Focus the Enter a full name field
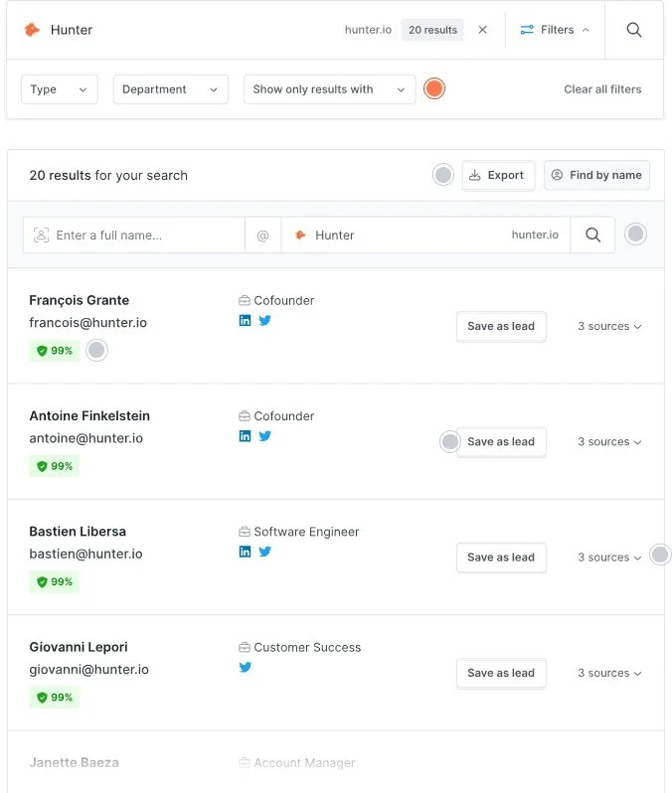 point(134,236)
